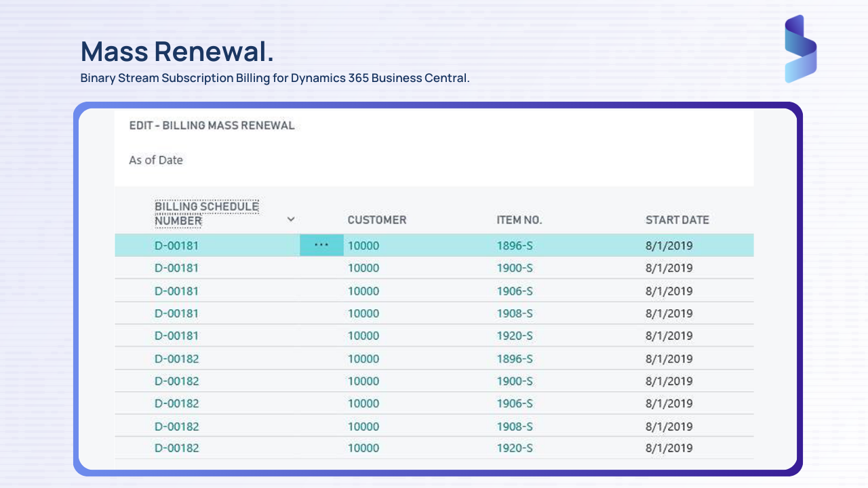Open item 1920-S in the last row
868x488 pixels.
pos(515,448)
